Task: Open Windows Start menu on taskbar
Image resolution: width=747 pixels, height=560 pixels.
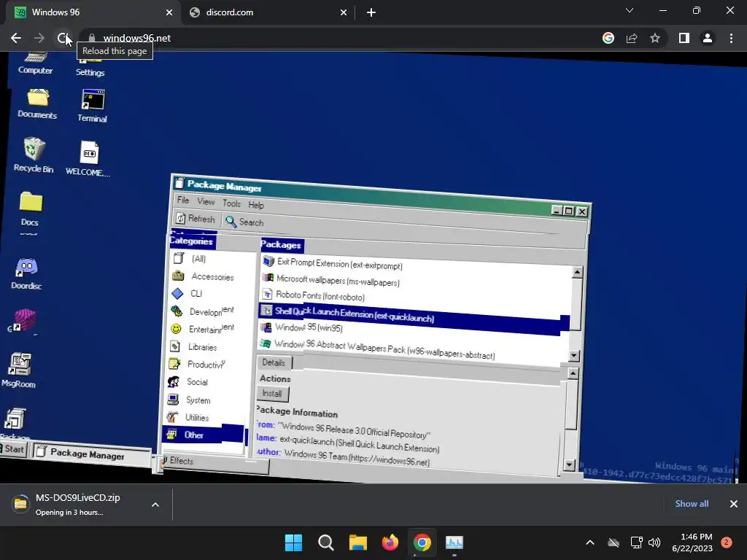Action: (x=293, y=542)
